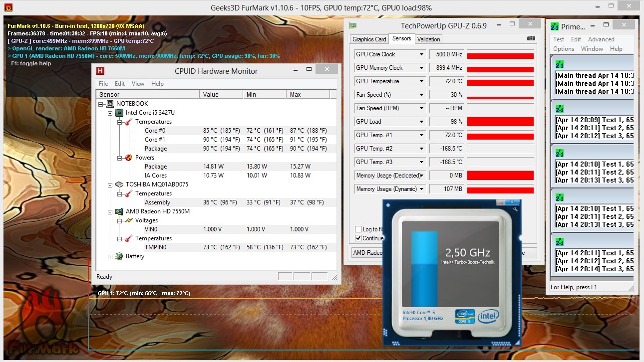
Task: Open the File menu in Hardware Monitor
Action: click(103, 84)
